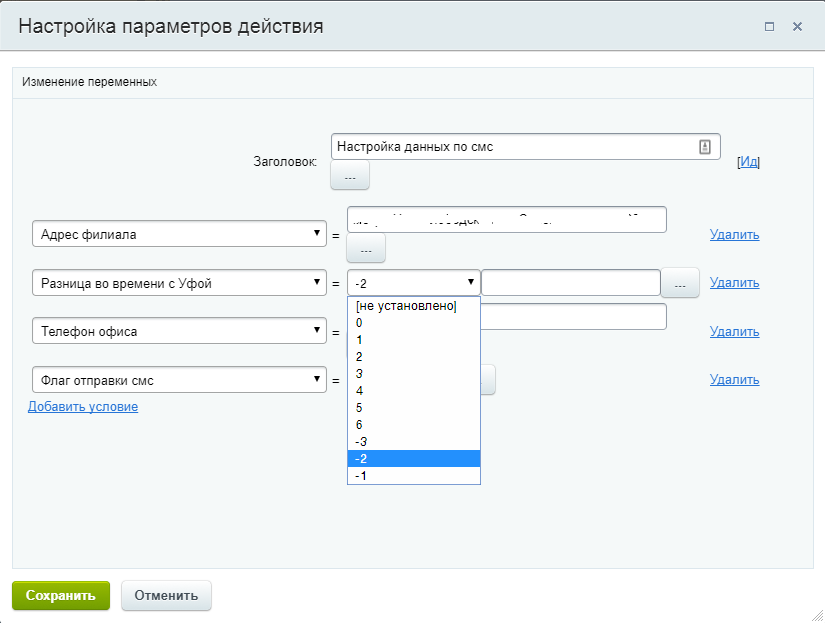This screenshot has width=825, height=623.
Task: Focus the Заголовок text input field
Action: [525, 147]
